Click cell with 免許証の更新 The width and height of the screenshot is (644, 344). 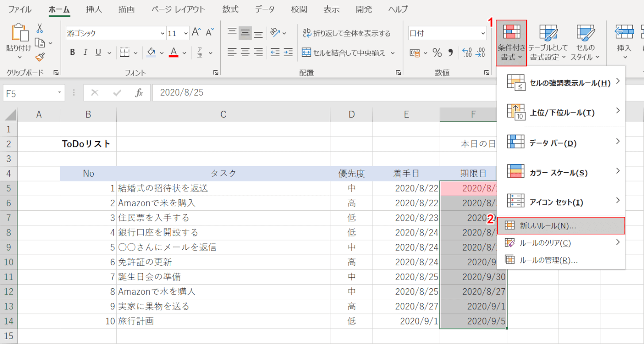point(223,262)
